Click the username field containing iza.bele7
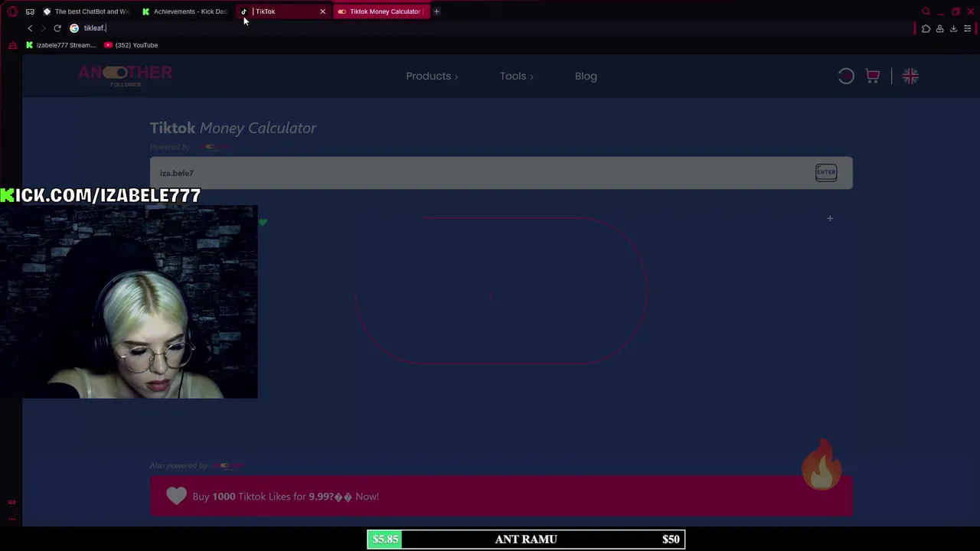 (x=501, y=173)
